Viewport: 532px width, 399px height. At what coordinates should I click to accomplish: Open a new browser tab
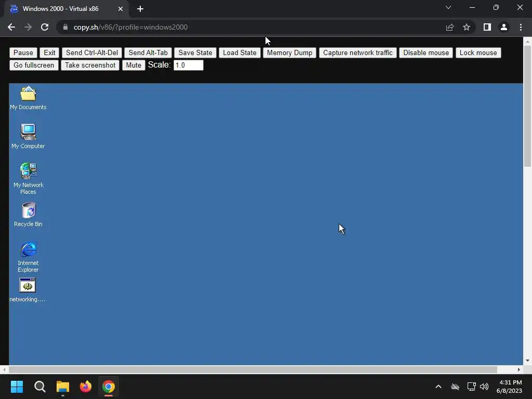(140, 9)
